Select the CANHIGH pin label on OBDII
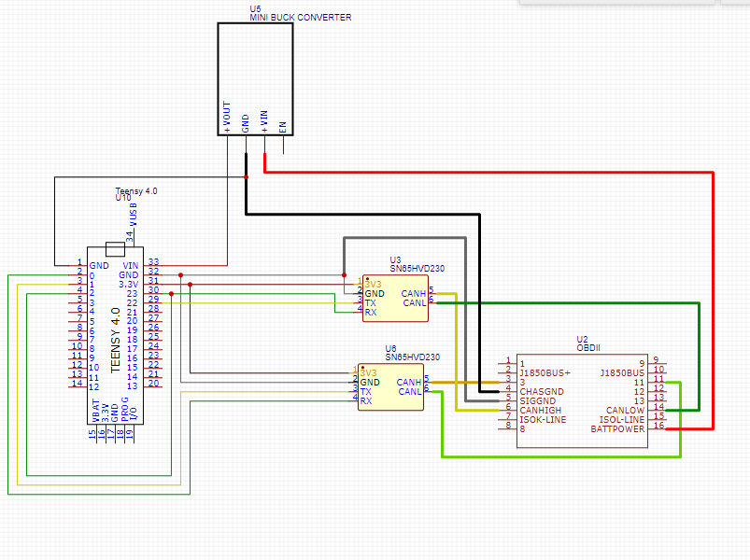 pos(543,410)
